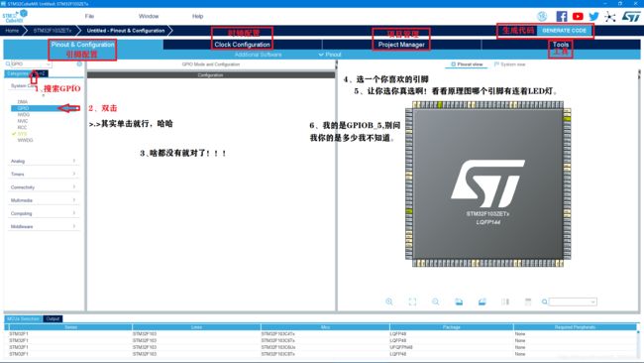Select the A->Z tab
This screenshot has height=363, width=644.
(x=40, y=73)
